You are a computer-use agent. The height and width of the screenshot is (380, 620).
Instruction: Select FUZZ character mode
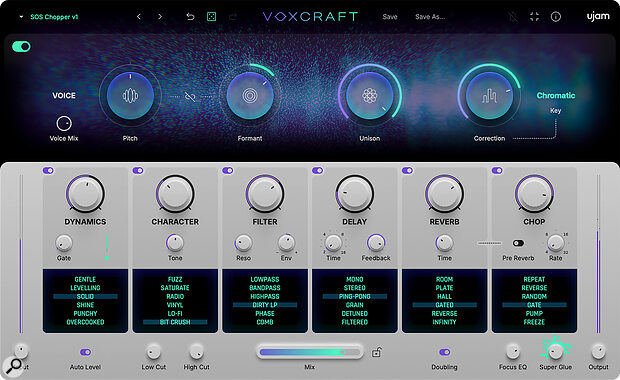pyautogui.click(x=175, y=279)
